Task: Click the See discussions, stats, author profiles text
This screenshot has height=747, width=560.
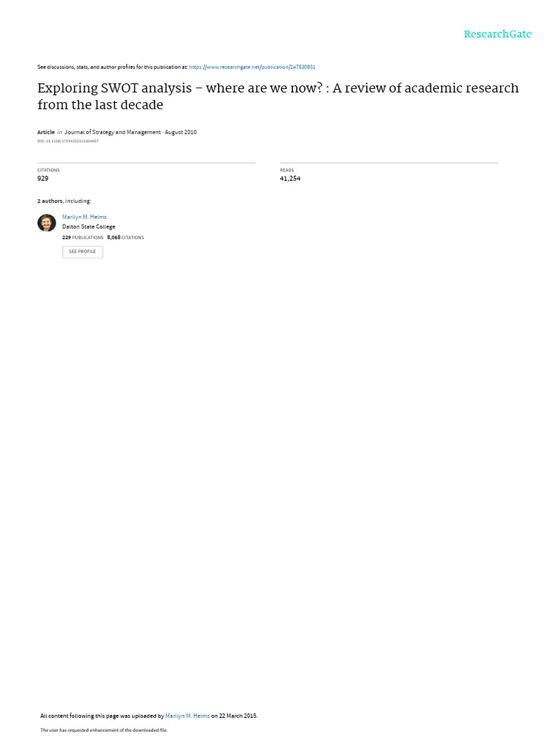Action: point(112,67)
